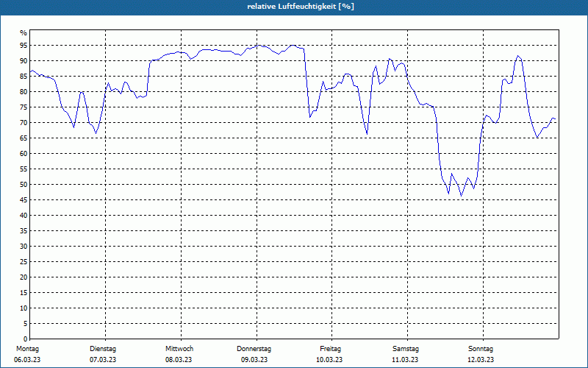
Task: Click the 65 value on the y-axis
Action: pyautogui.click(x=24, y=138)
